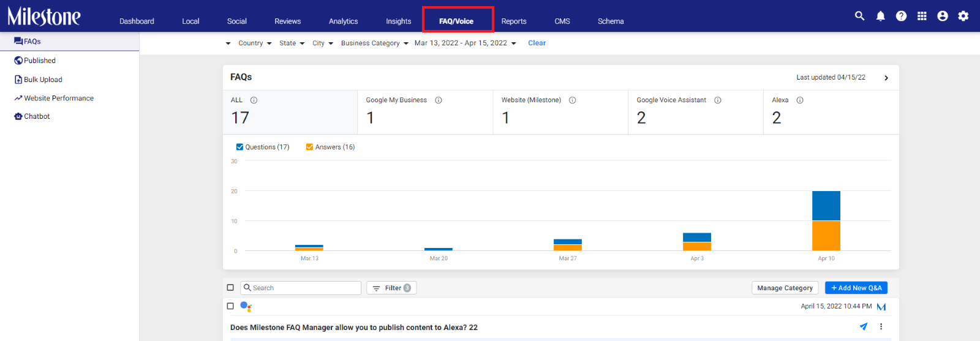Click info icon next to Google My Business
Image resolution: width=980 pixels, height=341 pixels.
tap(439, 100)
